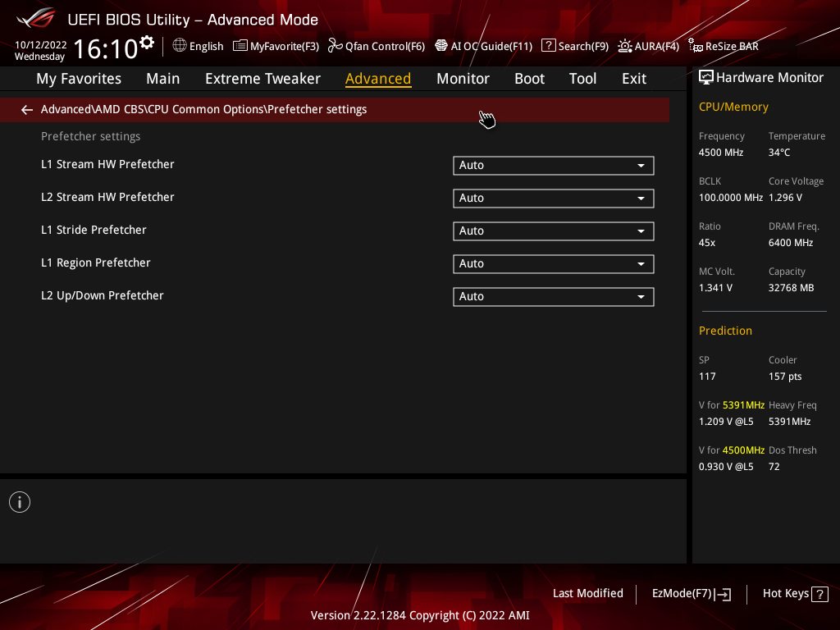Image resolution: width=840 pixels, height=630 pixels.
Task: Click the SP value 117
Action: [707, 377]
